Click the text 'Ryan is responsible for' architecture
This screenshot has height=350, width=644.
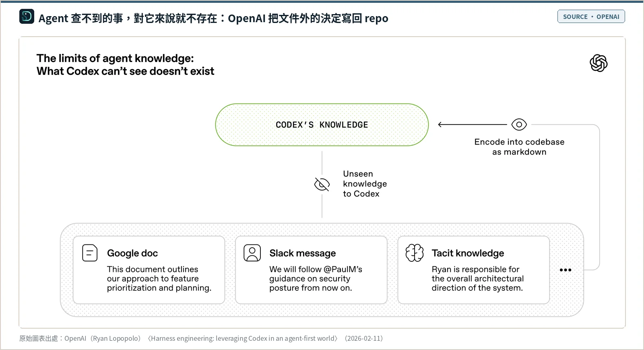[478, 278]
